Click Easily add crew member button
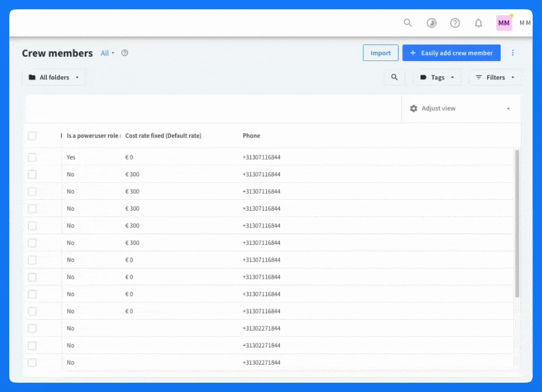542x392 pixels. tap(451, 53)
